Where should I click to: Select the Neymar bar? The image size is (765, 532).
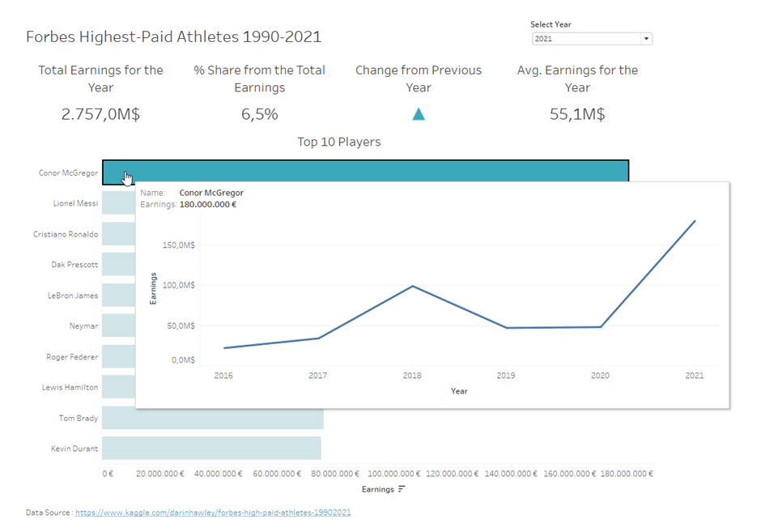tap(118, 326)
